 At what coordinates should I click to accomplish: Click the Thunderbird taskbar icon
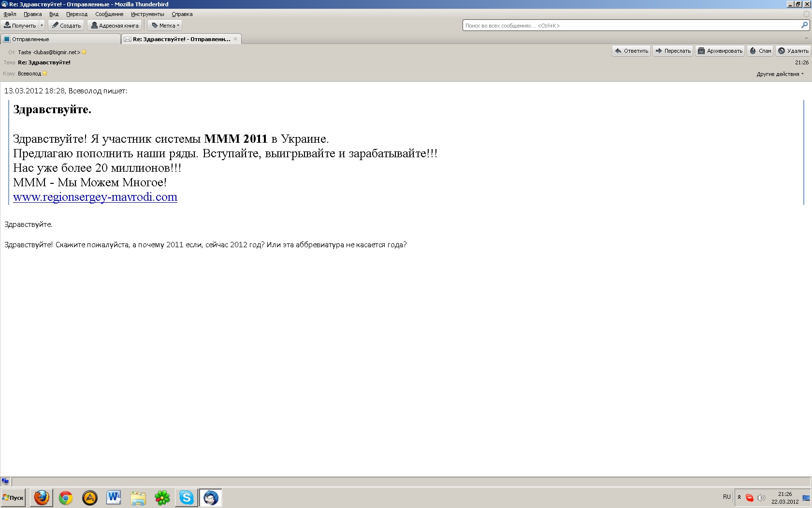tap(211, 497)
